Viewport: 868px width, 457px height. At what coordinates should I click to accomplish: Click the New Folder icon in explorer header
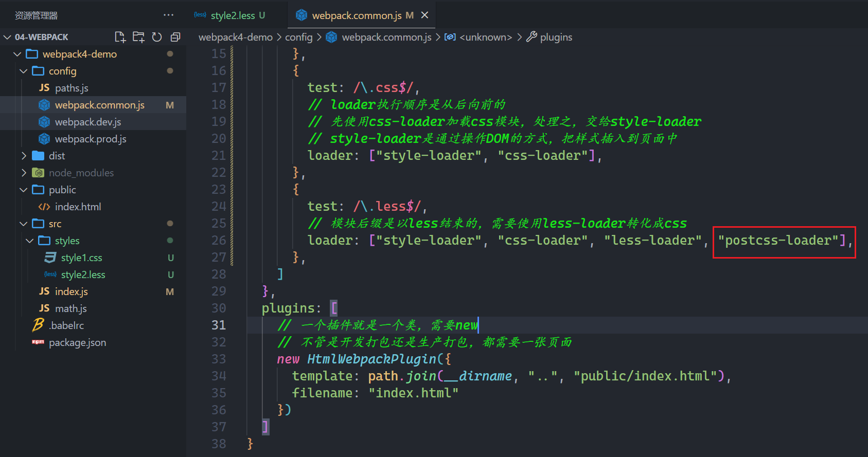tap(138, 37)
